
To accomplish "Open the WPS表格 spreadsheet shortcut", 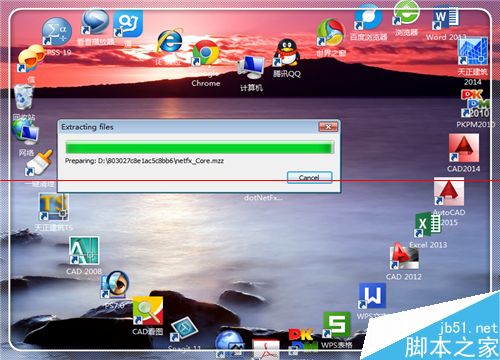I will click(337, 325).
